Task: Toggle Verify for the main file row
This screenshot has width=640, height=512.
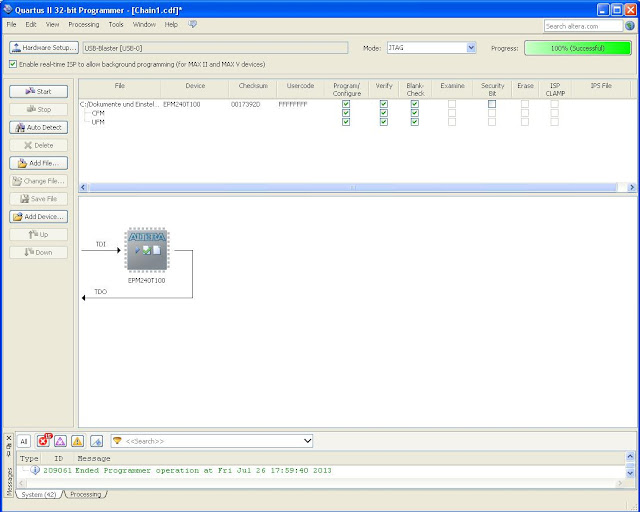Action: coord(384,104)
